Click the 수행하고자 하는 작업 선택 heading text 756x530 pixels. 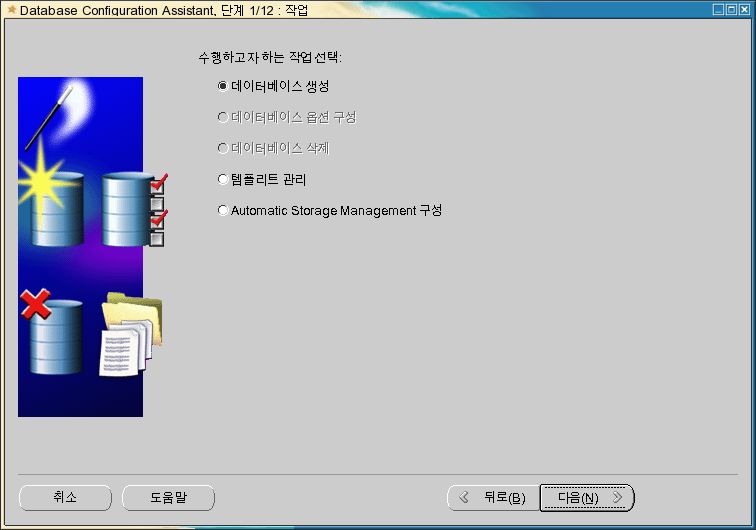click(270, 57)
